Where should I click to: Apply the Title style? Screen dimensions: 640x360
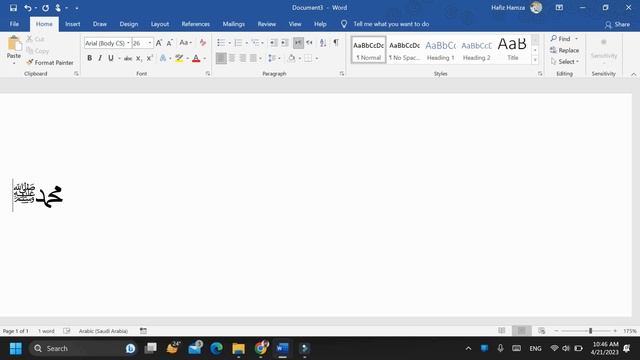pos(512,50)
